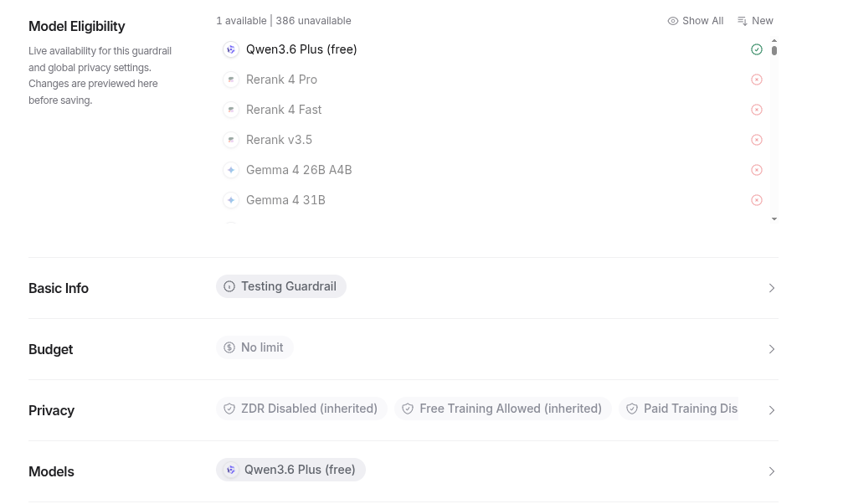This screenshot has height=504, width=843.
Task: Click the Rerank v3.5 provider icon
Action: [x=231, y=141]
